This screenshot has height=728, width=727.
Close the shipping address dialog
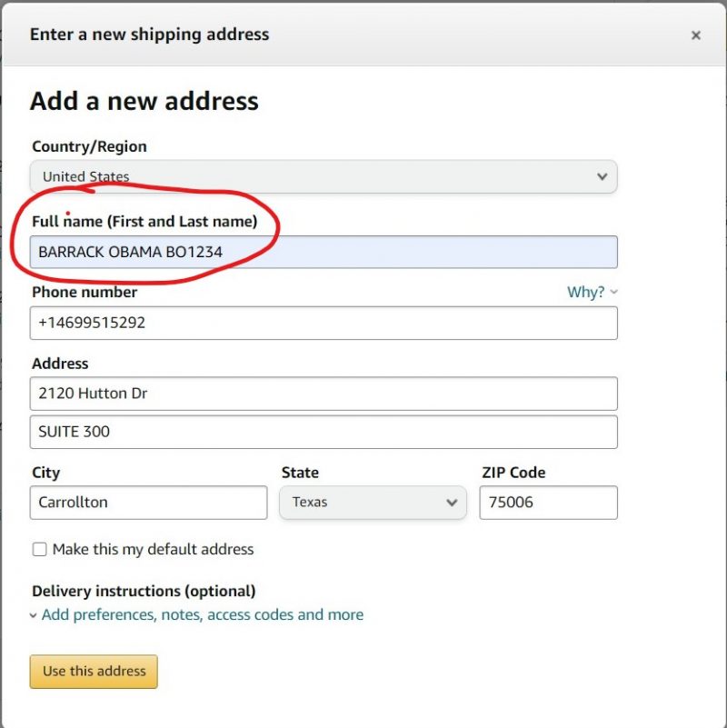(696, 35)
